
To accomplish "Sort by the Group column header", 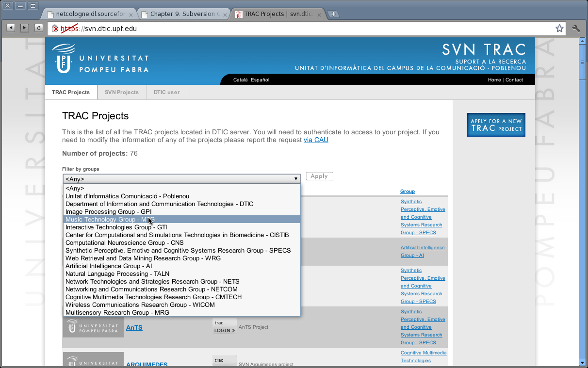I will 408,192.
